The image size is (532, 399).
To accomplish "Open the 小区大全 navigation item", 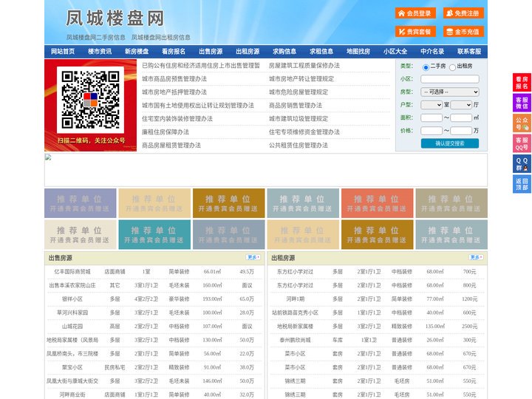I will pyautogui.click(x=395, y=52).
